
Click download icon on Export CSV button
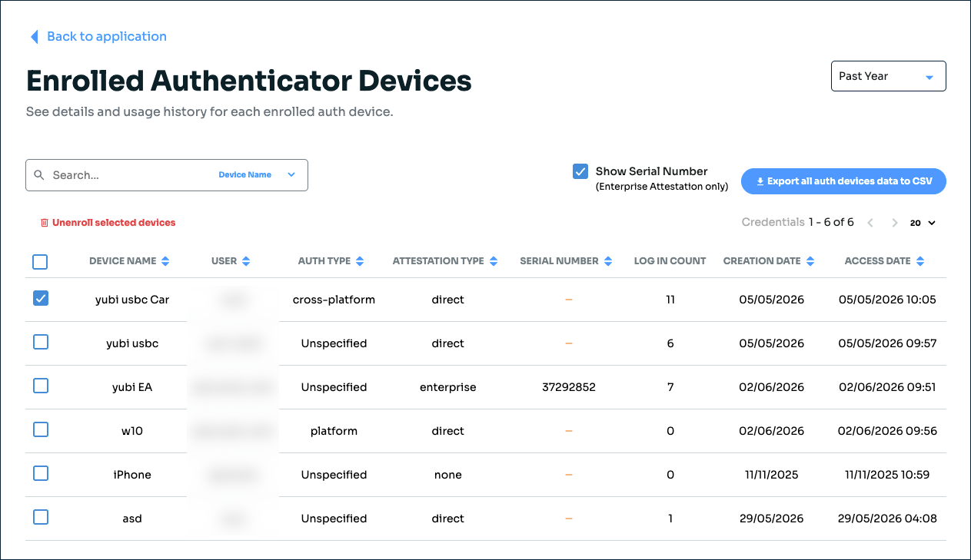(760, 181)
